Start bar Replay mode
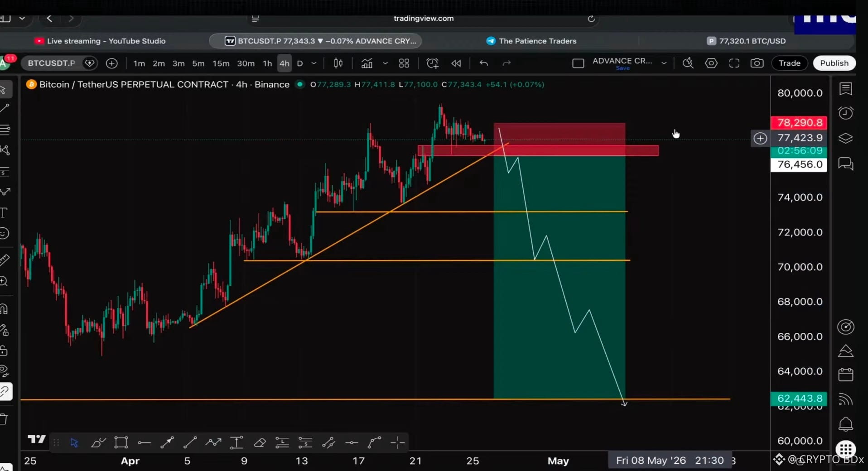Screen dimensions: 868x471 pyautogui.click(x=456, y=63)
